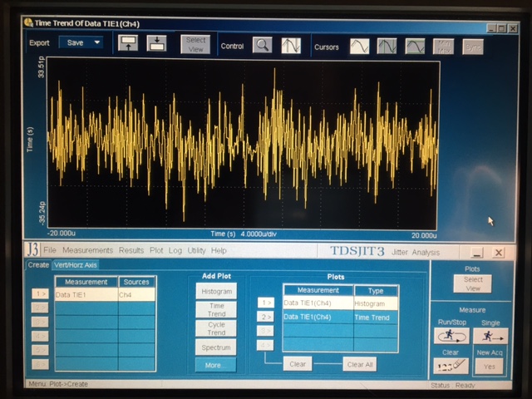Select the Data TIE1(Ch4) Histogram row

[x=340, y=303]
